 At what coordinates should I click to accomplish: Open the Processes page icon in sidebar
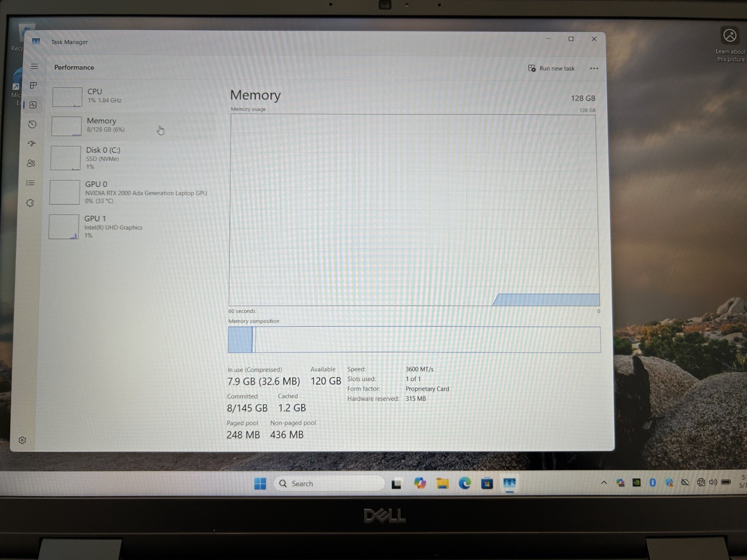click(x=33, y=85)
